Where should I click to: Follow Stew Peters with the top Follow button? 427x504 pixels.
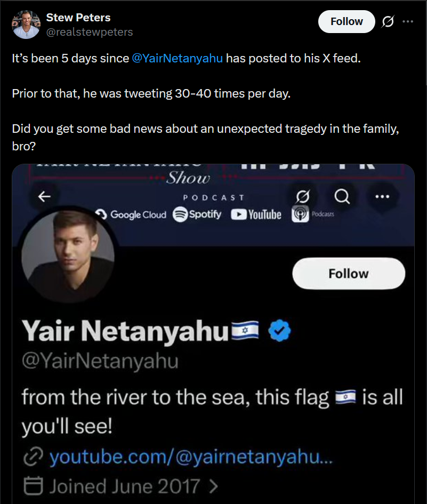click(x=347, y=22)
